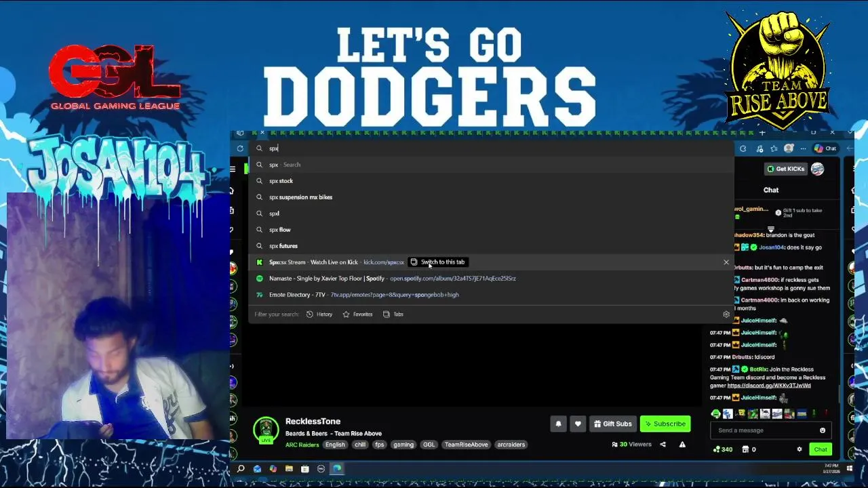The image size is (868, 488).
Task: Collapse the pinned gift sub banner handle
Action: point(770,229)
